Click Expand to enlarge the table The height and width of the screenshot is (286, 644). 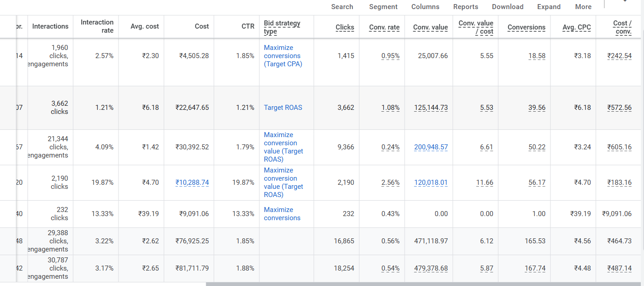coord(549,7)
